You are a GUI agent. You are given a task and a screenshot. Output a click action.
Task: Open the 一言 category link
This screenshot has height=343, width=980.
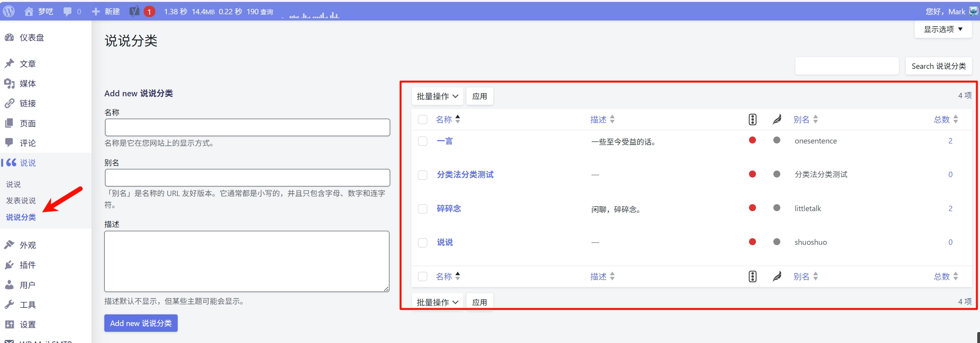(x=445, y=141)
